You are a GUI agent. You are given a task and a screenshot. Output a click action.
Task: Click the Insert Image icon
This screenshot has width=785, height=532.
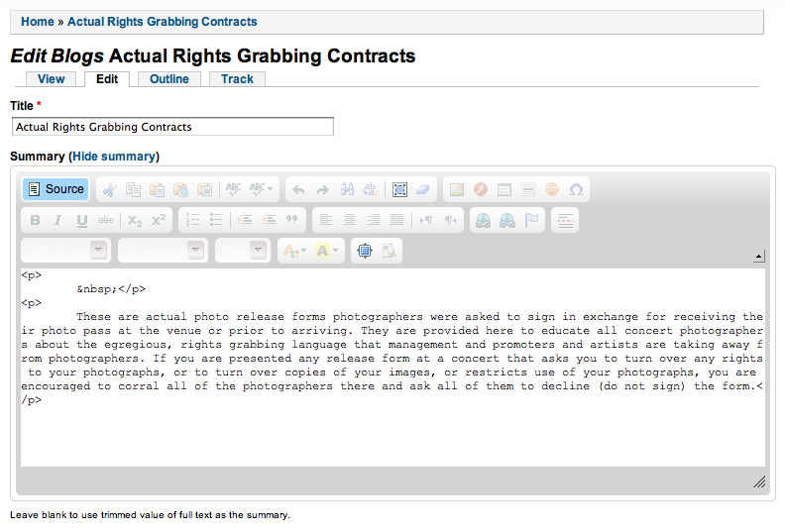pos(457,189)
